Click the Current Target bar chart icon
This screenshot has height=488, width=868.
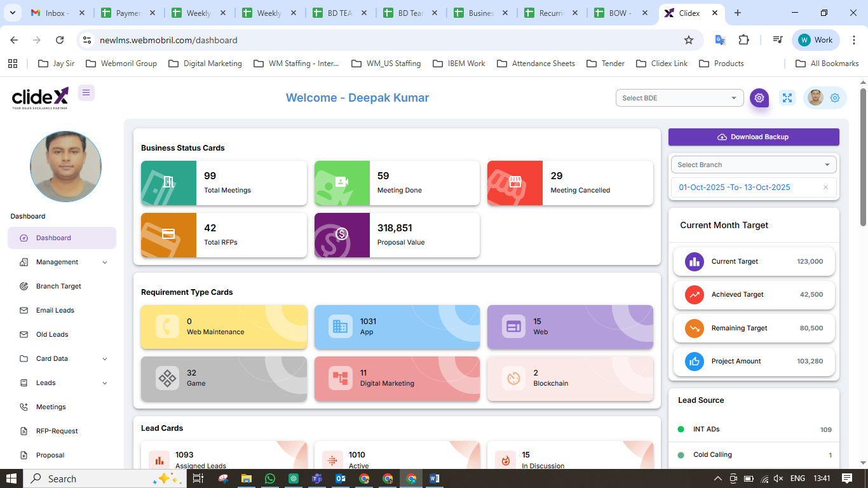click(695, 261)
